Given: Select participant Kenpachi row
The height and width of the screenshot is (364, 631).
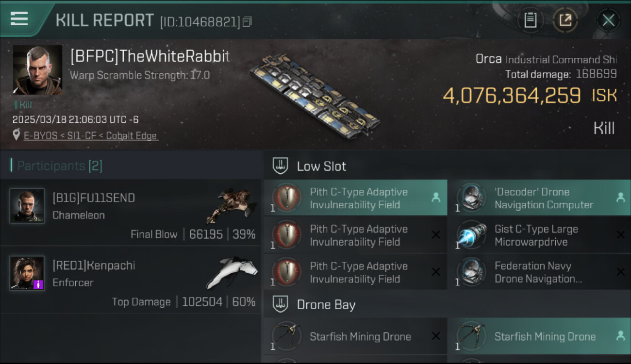Looking at the screenshot, I should [131, 281].
